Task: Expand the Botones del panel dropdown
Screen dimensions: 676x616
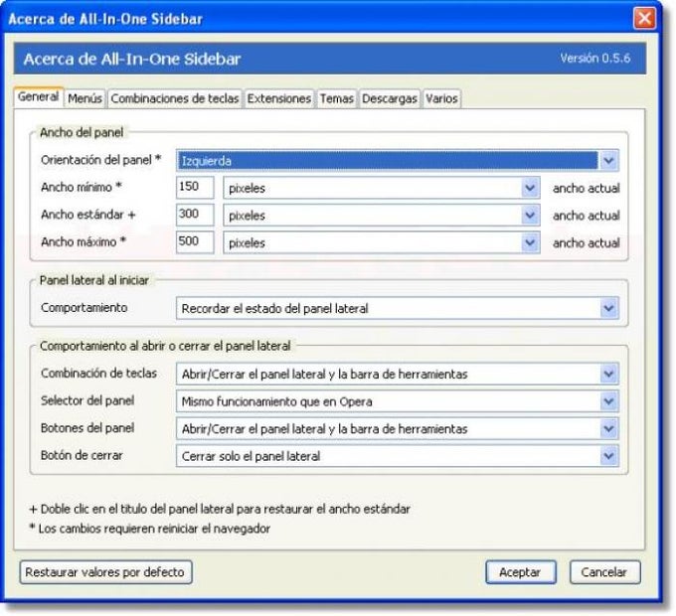Action: 398,428
